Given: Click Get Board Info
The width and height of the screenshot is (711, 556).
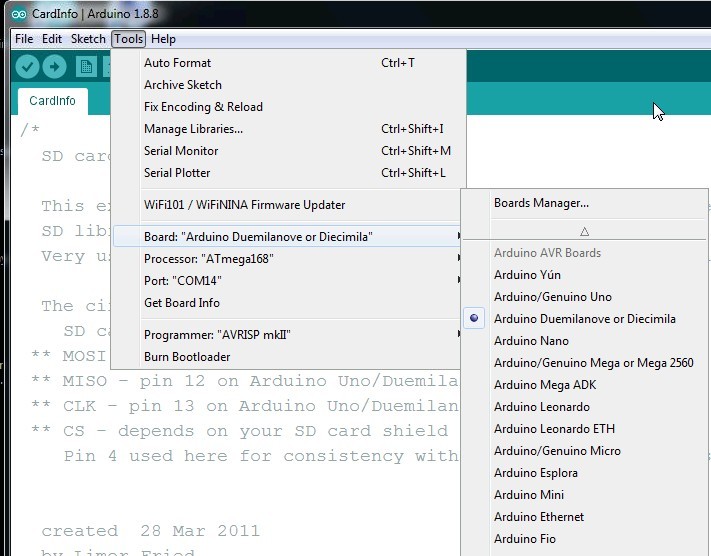Looking at the screenshot, I should (287, 302).
